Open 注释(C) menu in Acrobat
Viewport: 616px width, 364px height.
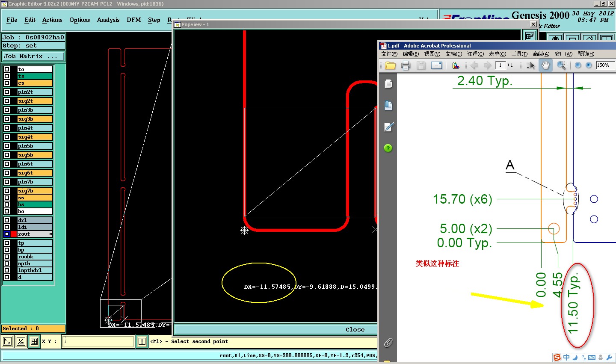coord(475,54)
